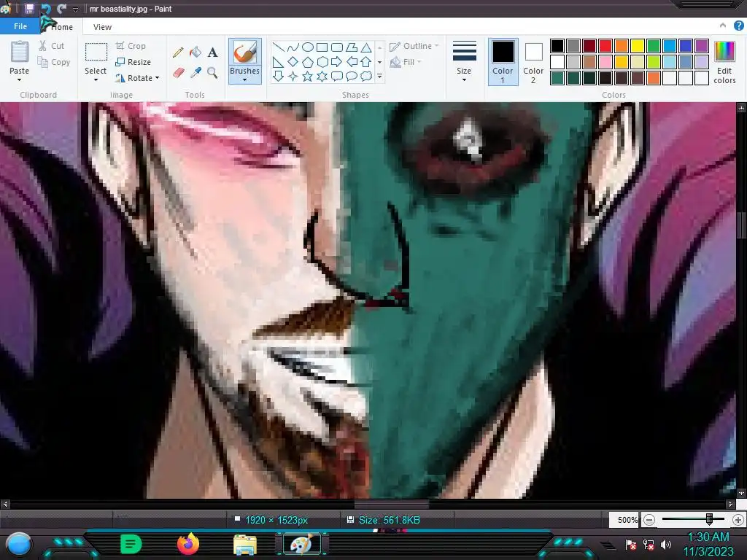Select the Magnifier tool
The height and width of the screenshot is (560, 747).
point(212,72)
